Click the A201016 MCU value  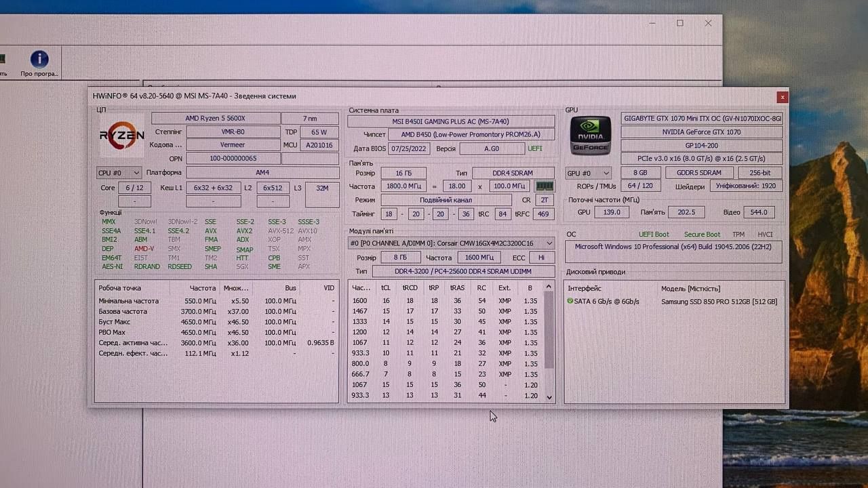coord(319,145)
